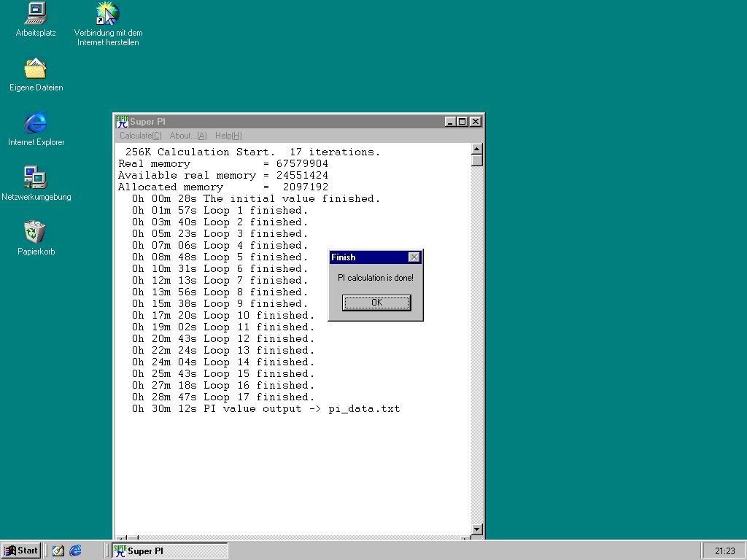This screenshot has height=560, width=747.
Task: Close the Finish dialog
Action: point(414,257)
